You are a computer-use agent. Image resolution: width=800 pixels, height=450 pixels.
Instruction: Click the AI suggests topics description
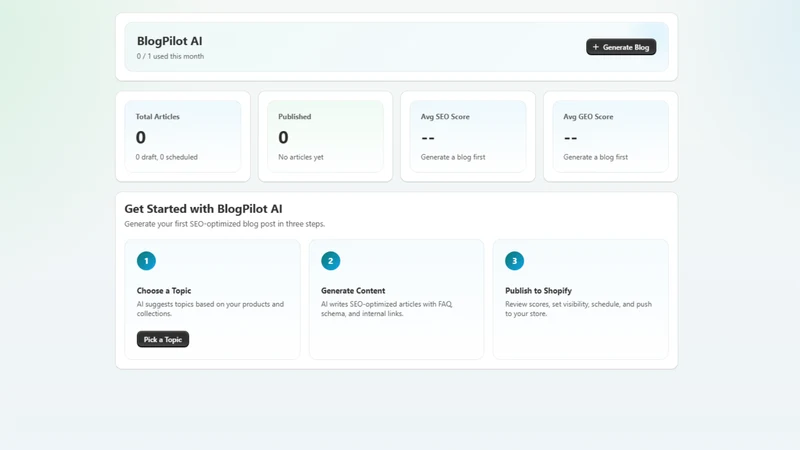click(210, 309)
